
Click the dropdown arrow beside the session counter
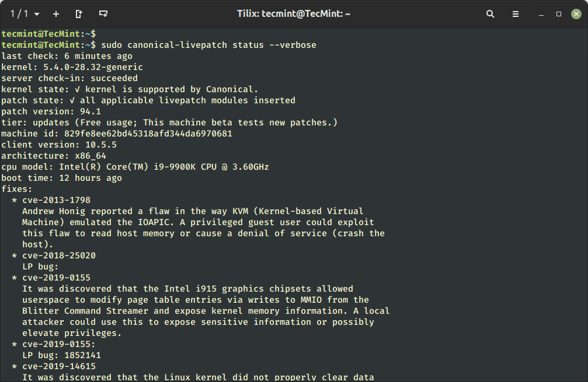[x=36, y=13]
